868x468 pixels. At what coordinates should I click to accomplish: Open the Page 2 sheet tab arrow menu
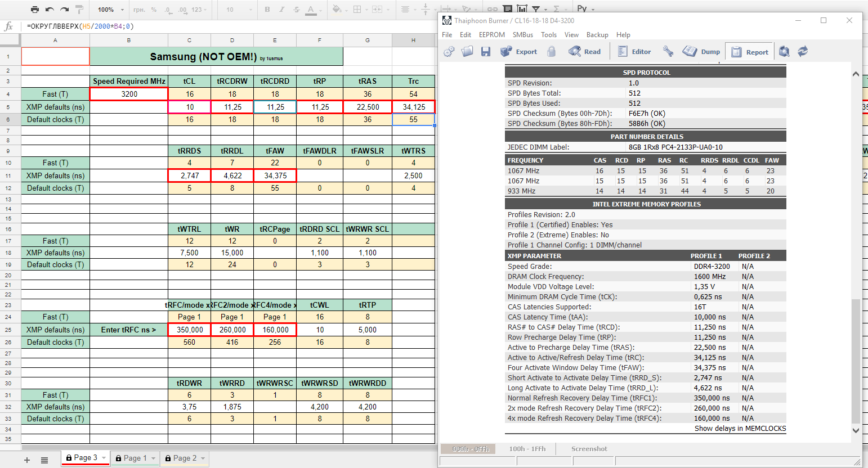(x=203, y=458)
